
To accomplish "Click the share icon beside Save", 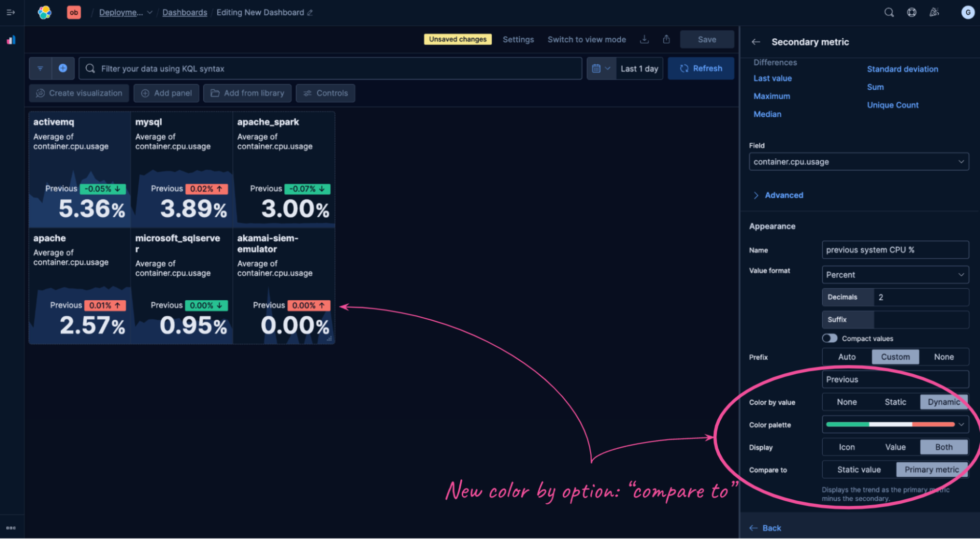I will coord(666,39).
